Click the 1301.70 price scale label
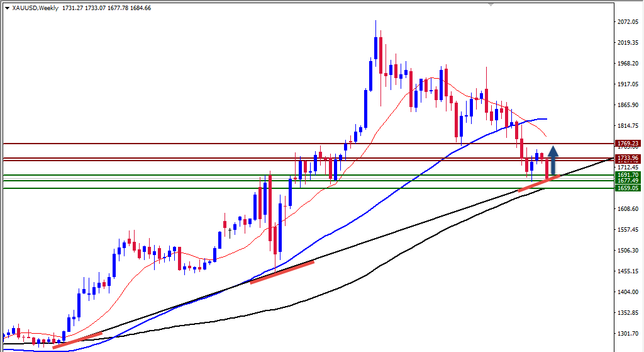 pyautogui.click(x=628, y=333)
